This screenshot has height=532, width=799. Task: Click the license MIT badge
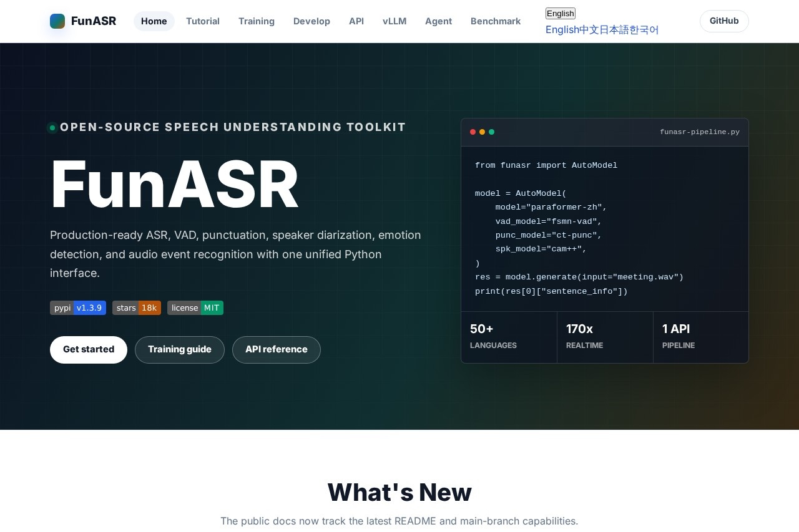[x=195, y=308]
